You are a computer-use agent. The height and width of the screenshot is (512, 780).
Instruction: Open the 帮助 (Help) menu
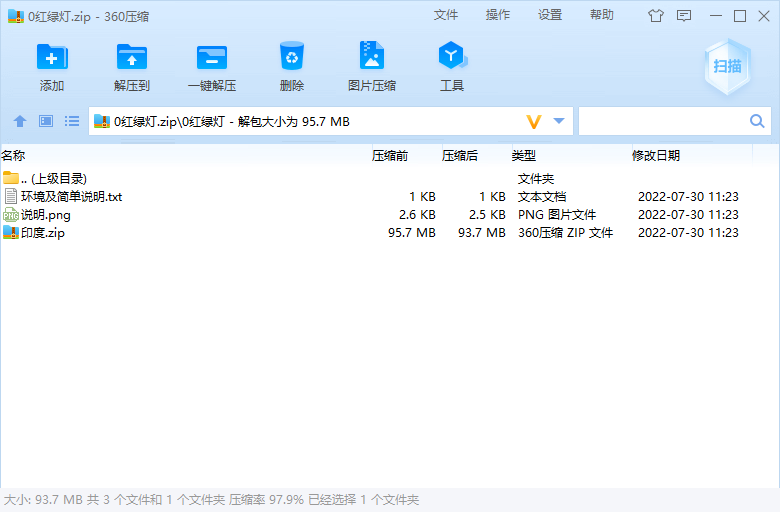pos(602,15)
